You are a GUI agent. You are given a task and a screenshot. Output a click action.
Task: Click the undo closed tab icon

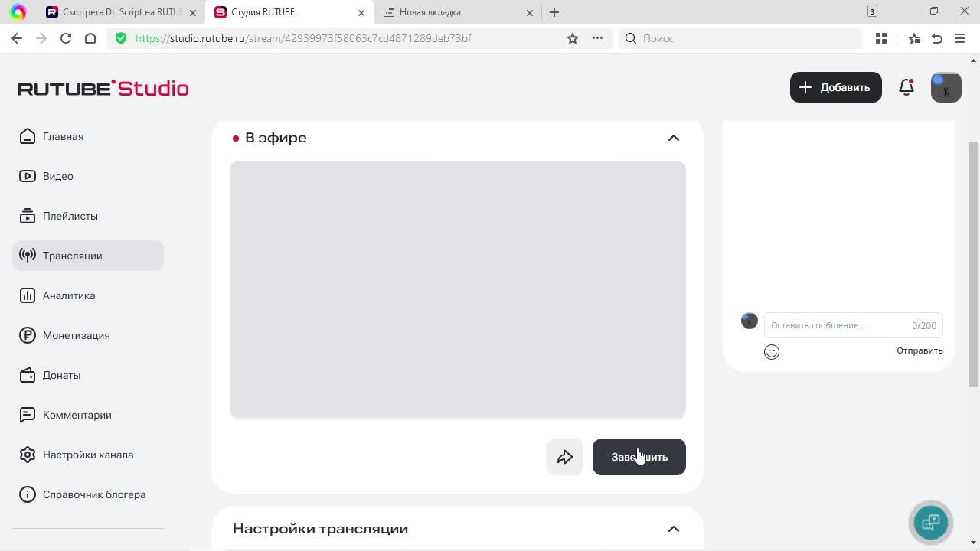click(937, 38)
